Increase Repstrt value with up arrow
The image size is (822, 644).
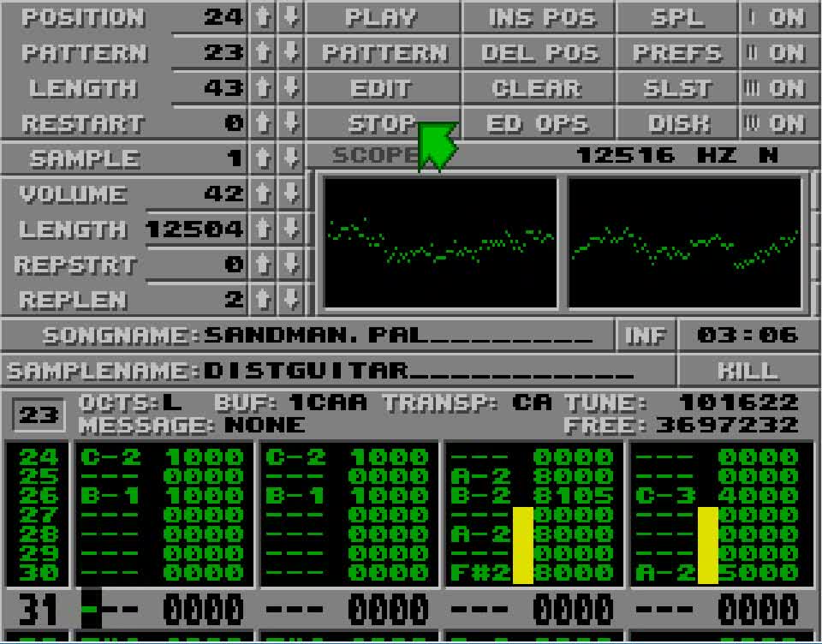[263, 265]
